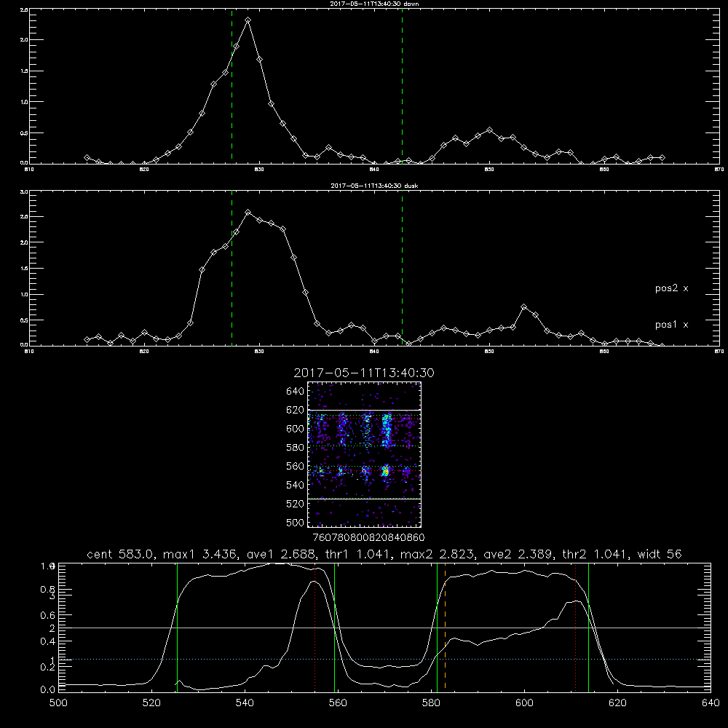Click the dusk plot secondary peak diamond near 853
The height and width of the screenshot is (728, 728).
coord(523,307)
